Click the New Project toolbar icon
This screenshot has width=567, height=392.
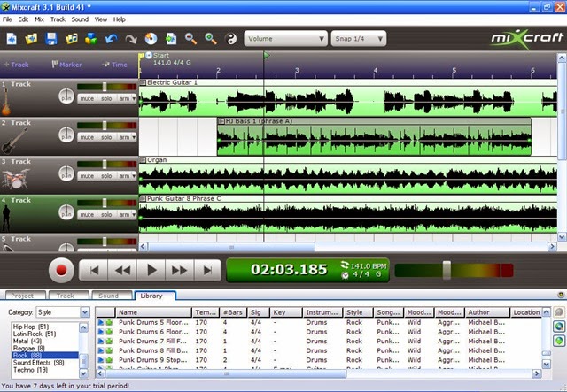(12, 39)
